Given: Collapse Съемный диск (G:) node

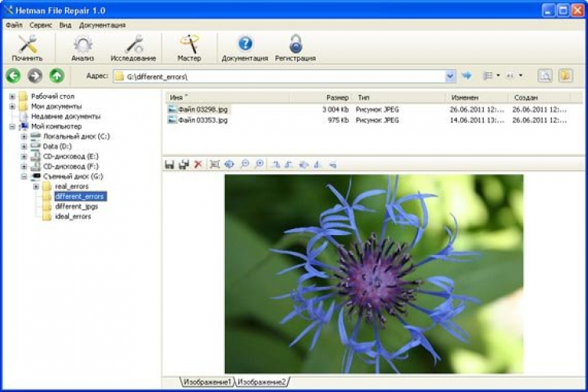Looking at the screenshot, I should pos(24,176).
